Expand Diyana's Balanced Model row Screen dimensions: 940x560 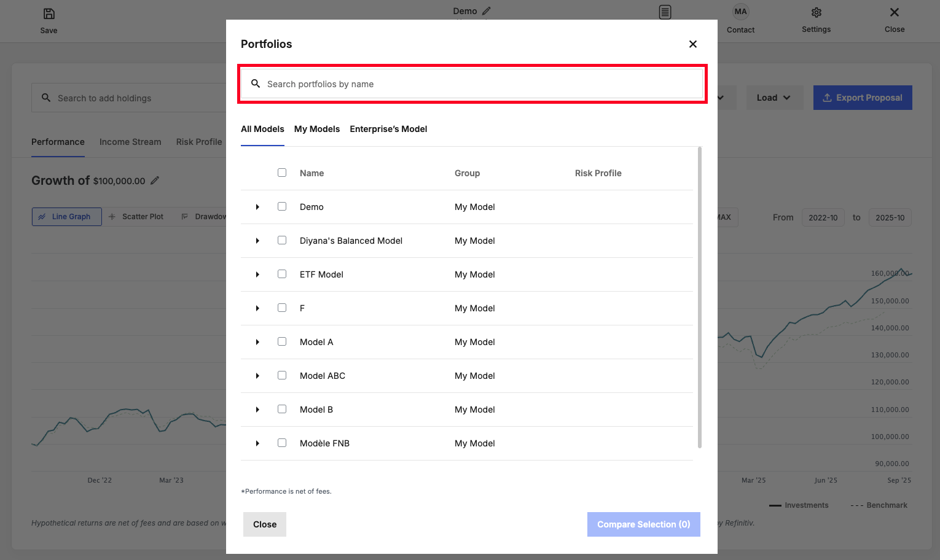tap(257, 241)
